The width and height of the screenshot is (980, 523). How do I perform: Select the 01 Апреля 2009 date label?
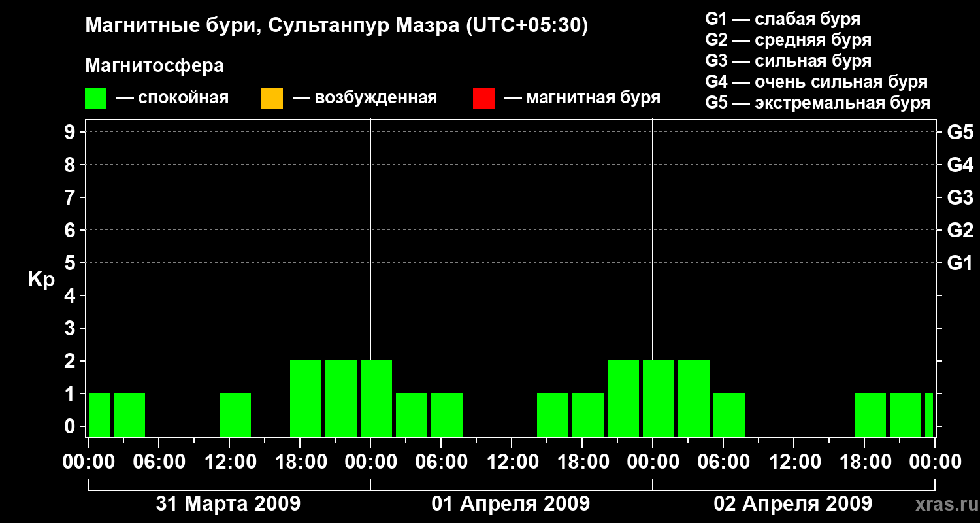(x=511, y=503)
